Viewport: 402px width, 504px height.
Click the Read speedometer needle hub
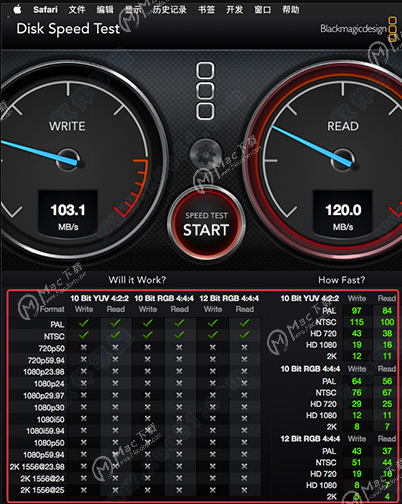coord(343,160)
